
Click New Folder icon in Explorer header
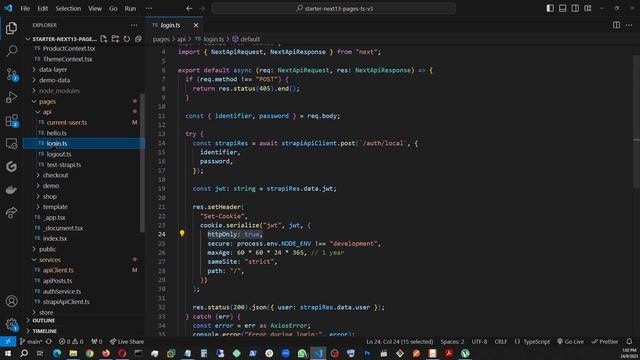pyautogui.click(x=115, y=39)
